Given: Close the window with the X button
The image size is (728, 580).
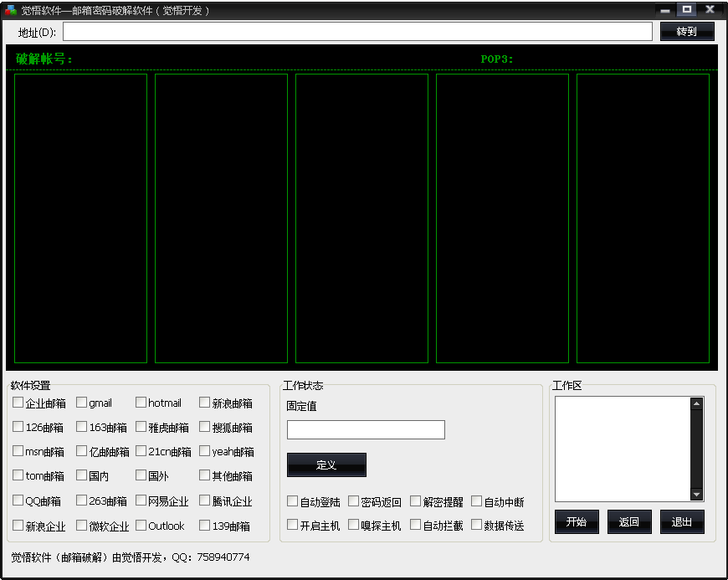Looking at the screenshot, I should (710, 10).
